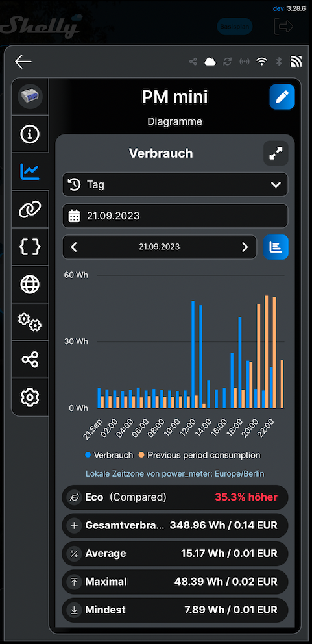Image resolution: width=312 pixels, height=644 pixels.
Task: Go to the next day arrow
Action: point(245,247)
